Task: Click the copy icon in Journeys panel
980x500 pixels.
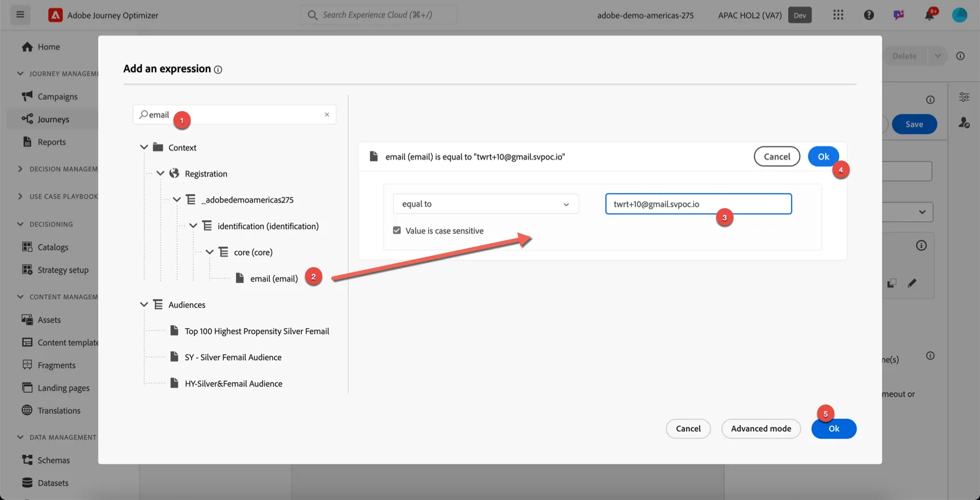Action: pos(892,283)
